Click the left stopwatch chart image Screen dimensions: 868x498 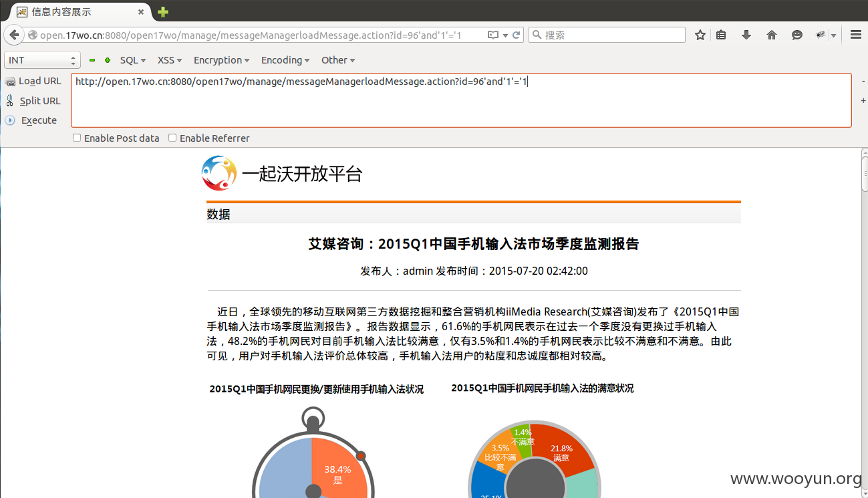click(312, 451)
